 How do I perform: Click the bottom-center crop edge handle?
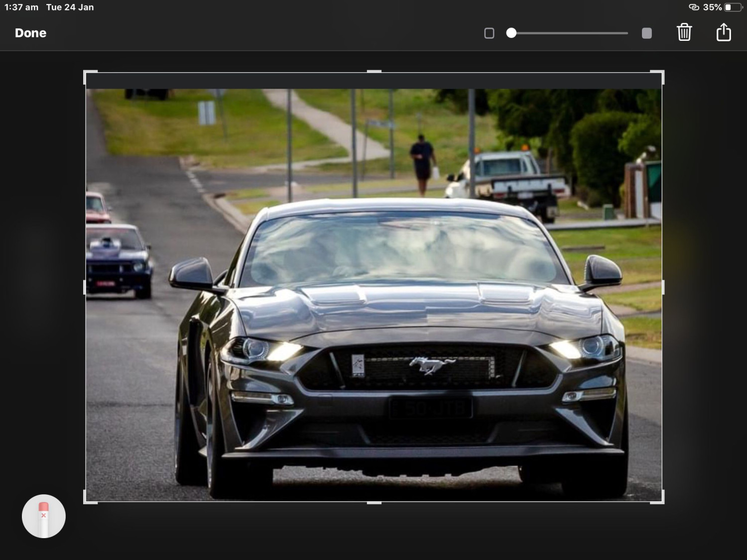(374, 502)
